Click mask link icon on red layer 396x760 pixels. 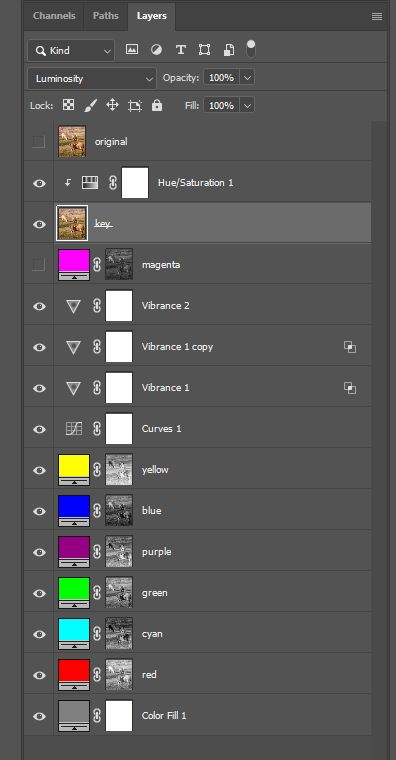tap(97, 675)
